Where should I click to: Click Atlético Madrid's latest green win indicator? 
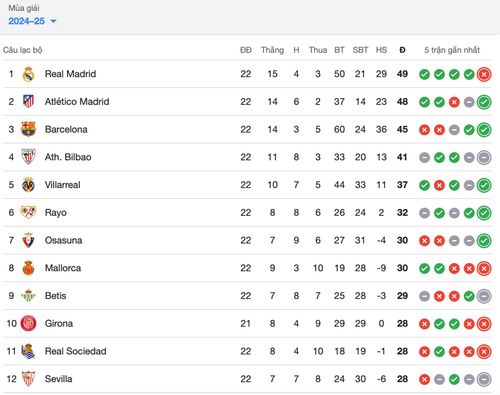[x=484, y=102]
